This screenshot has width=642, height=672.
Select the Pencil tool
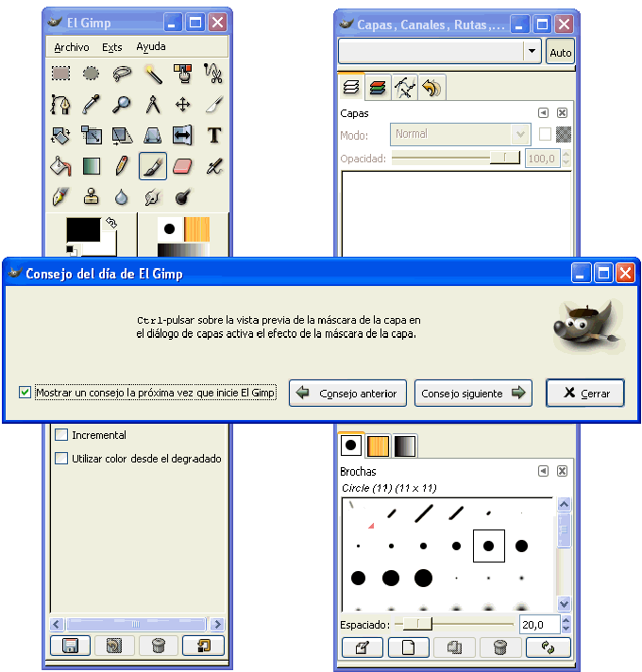[x=122, y=166]
